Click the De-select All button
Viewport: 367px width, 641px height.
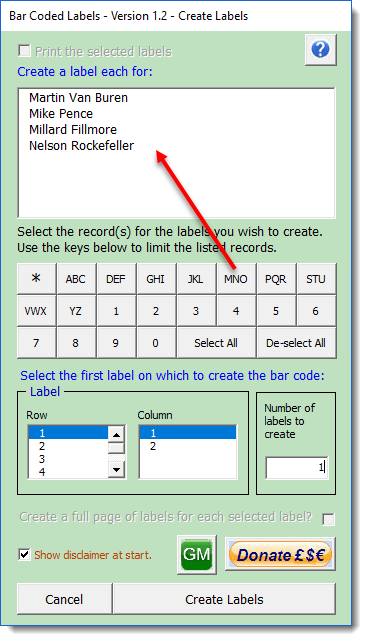[x=296, y=343]
